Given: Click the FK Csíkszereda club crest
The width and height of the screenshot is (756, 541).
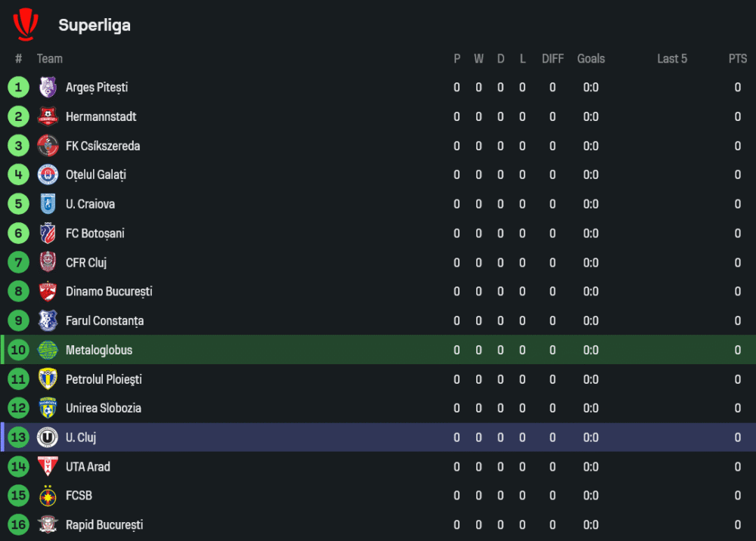Looking at the screenshot, I should coord(48,146).
